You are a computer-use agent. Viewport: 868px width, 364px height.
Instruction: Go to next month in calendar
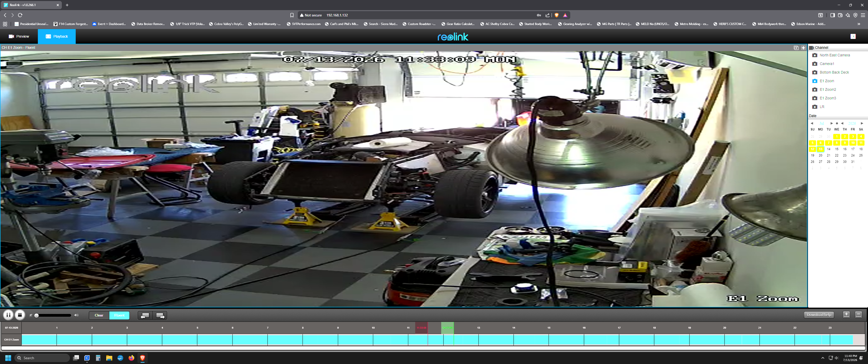[831, 123]
